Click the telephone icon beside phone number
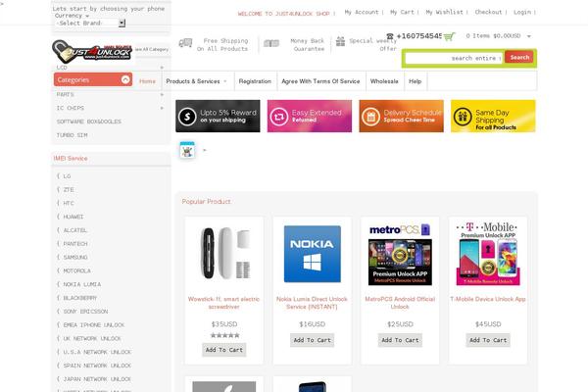This screenshot has height=392, width=588. pos(390,36)
